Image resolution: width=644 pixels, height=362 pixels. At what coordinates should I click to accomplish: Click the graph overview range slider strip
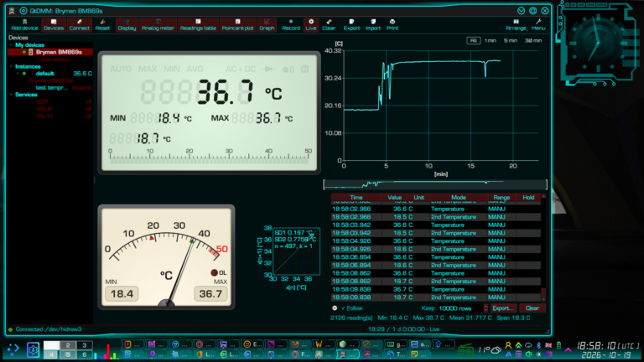pos(435,184)
